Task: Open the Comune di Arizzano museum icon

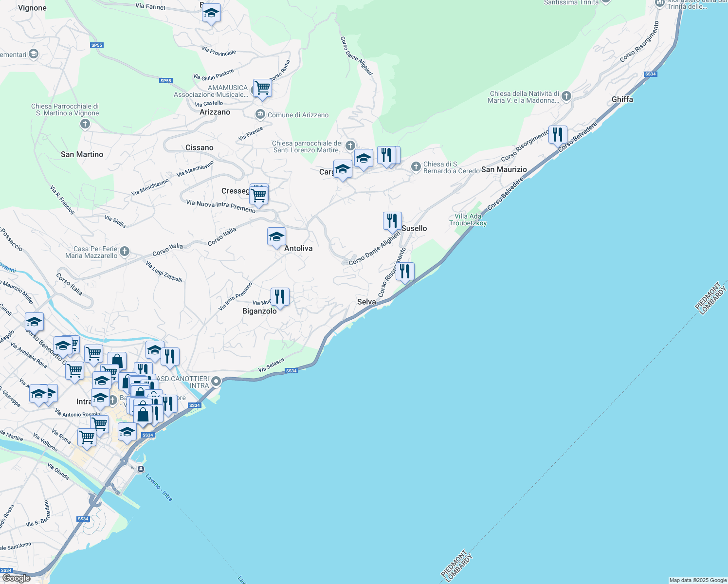Action: pyautogui.click(x=260, y=115)
